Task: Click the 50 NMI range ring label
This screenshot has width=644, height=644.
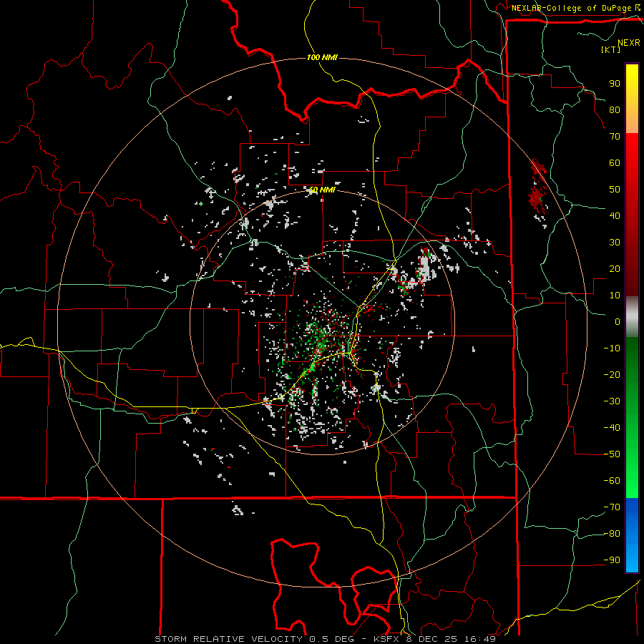Action: point(322,190)
